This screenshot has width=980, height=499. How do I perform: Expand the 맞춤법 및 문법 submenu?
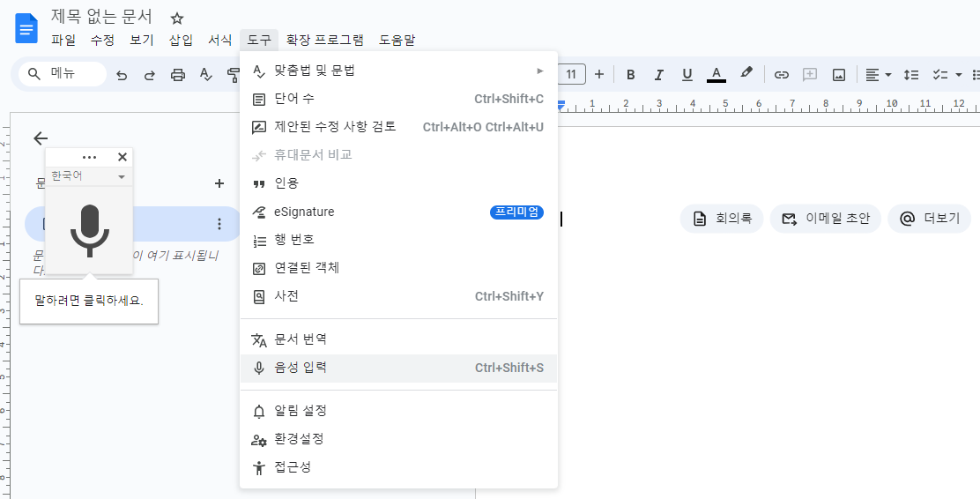pos(398,71)
